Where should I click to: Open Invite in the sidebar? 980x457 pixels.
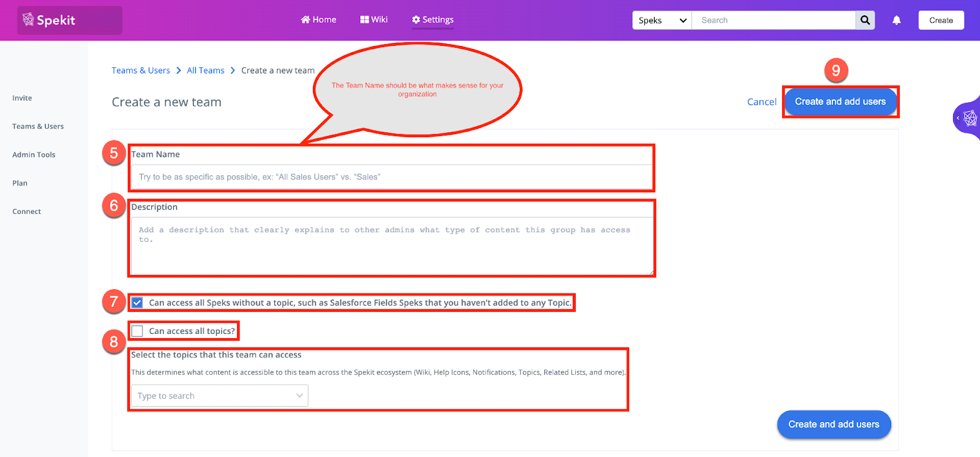tap(22, 98)
